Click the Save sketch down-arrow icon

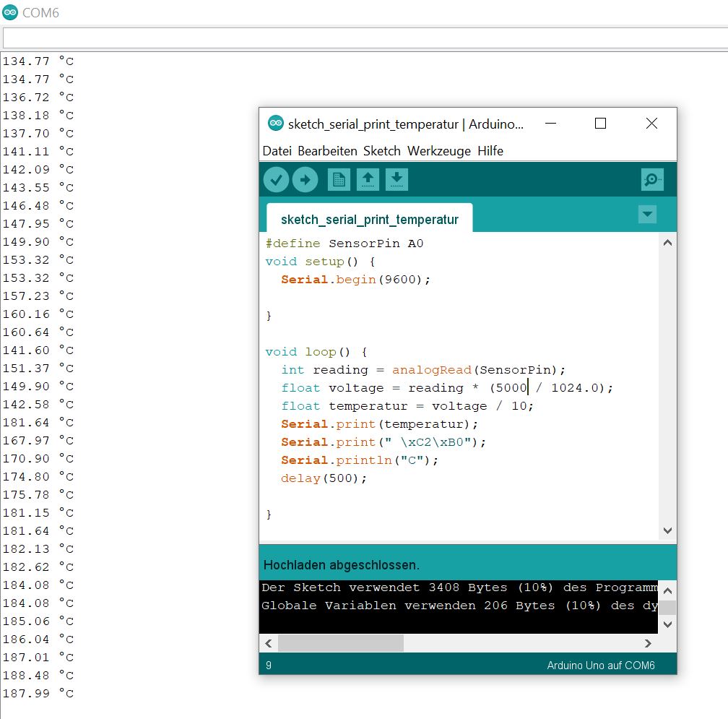(396, 179)
